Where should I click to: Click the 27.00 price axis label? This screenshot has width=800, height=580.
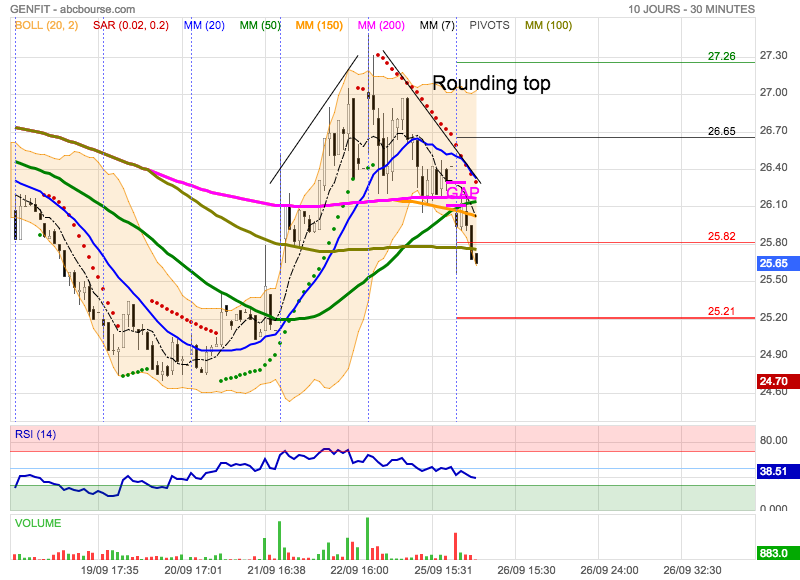point(774,92)
